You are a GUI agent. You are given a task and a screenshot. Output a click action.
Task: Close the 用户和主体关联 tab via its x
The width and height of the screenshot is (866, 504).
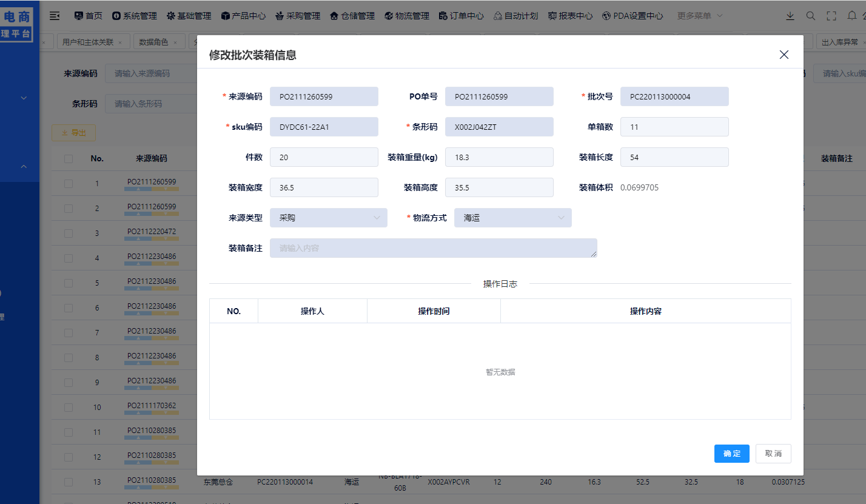[120, 42]
